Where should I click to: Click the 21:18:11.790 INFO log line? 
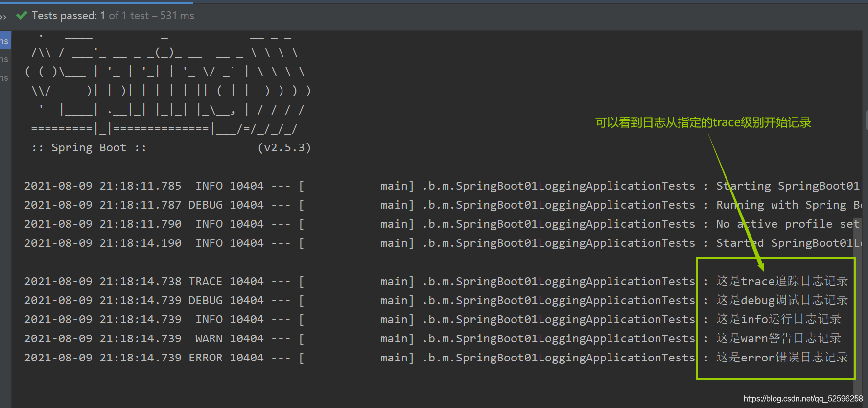443,224
